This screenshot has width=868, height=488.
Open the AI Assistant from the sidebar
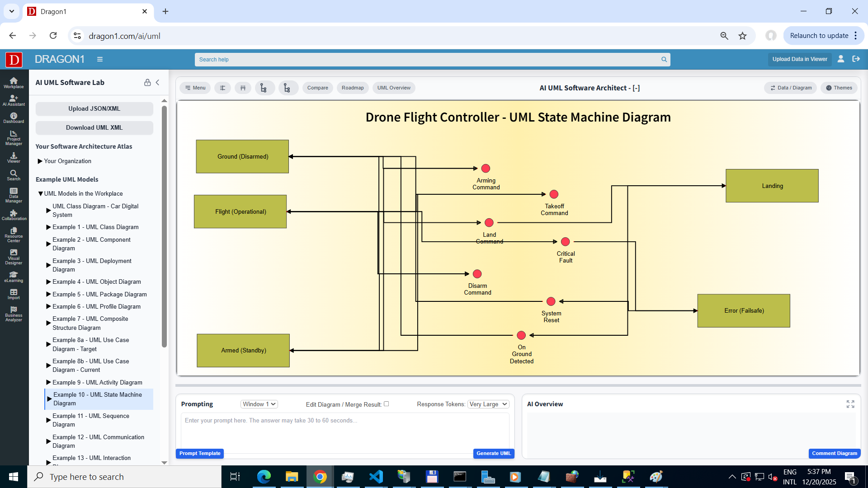[14, 100]
